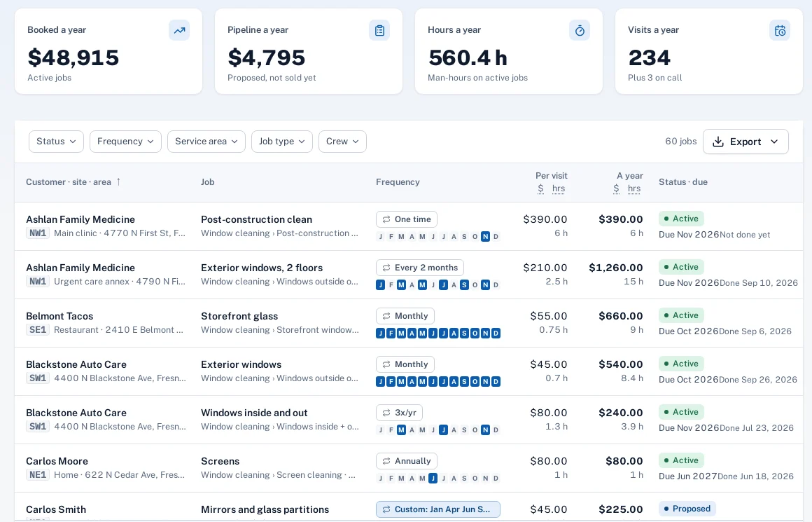
Task: Click the repeat icon in Annually badge
Action: point(386,461)
